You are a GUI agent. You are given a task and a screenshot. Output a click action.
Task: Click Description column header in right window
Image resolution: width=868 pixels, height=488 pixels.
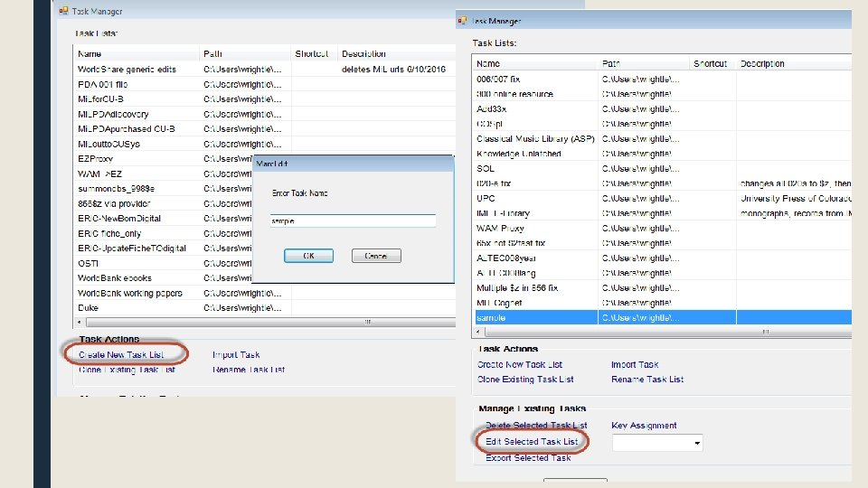click(794, 63)
